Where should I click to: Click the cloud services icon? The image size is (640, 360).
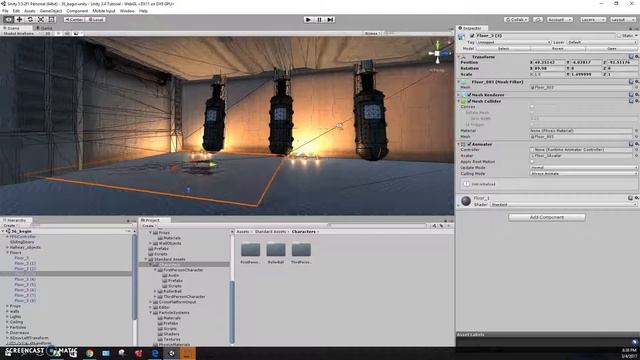tap(538, 20)
